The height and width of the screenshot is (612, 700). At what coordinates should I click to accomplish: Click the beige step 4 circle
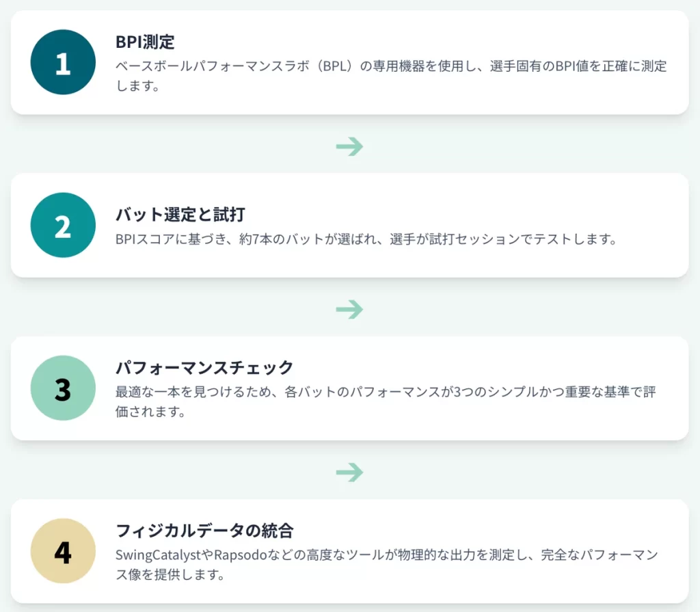63,550
